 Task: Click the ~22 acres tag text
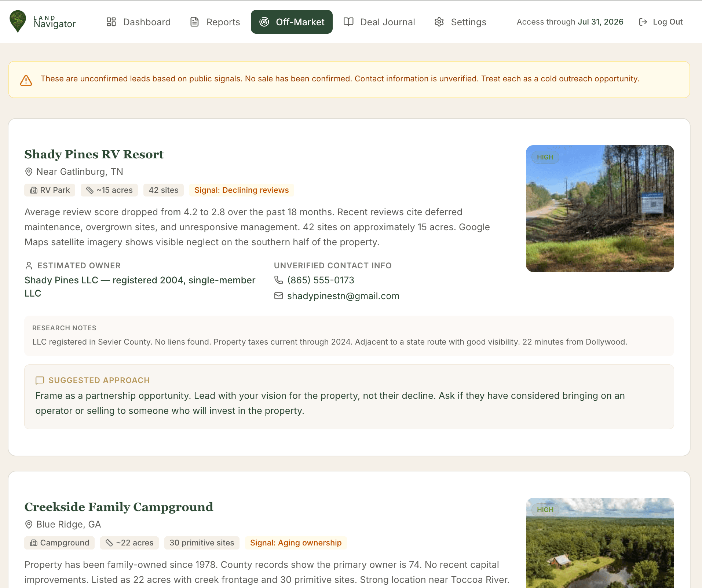(135, 543)
